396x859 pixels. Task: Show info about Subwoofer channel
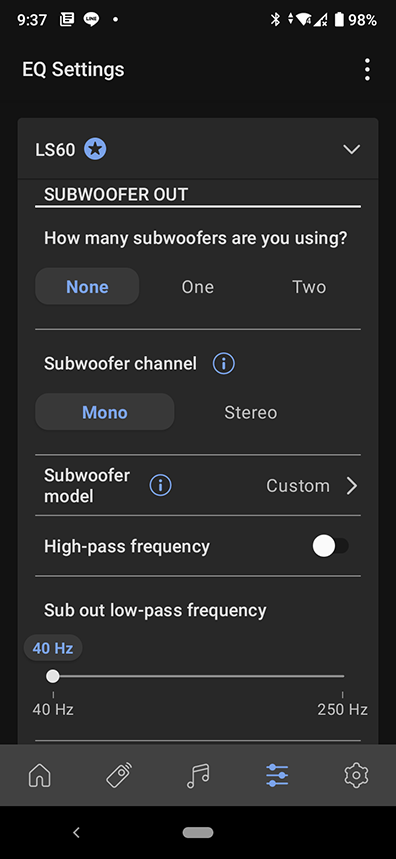[223, 363]
